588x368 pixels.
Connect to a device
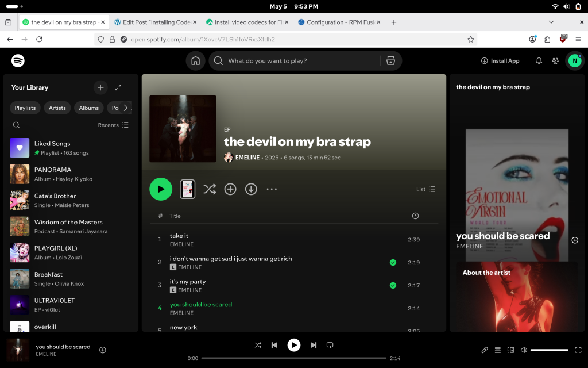(x=510, y=350)
